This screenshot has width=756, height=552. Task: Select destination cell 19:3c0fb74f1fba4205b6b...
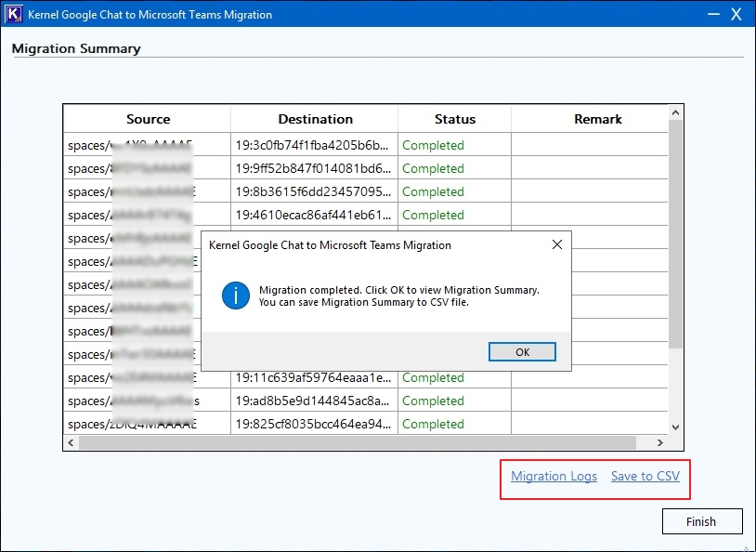[x=314, y=145]
